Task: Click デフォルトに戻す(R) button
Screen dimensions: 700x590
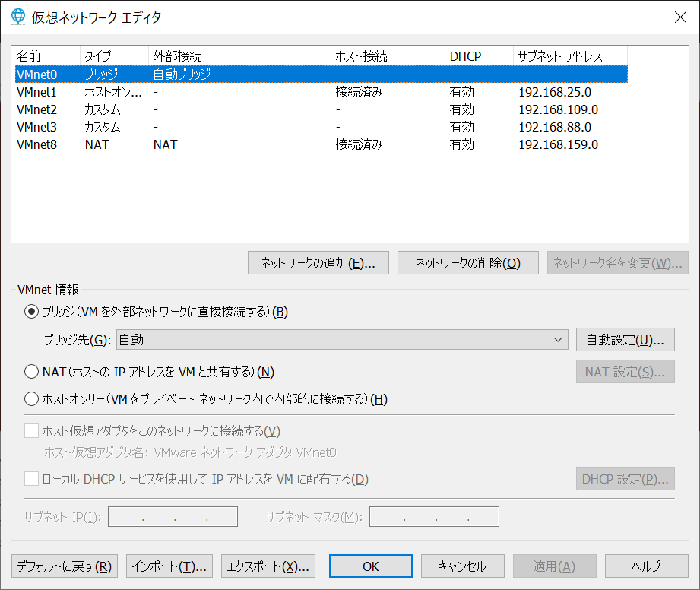Action: point(65,566)
